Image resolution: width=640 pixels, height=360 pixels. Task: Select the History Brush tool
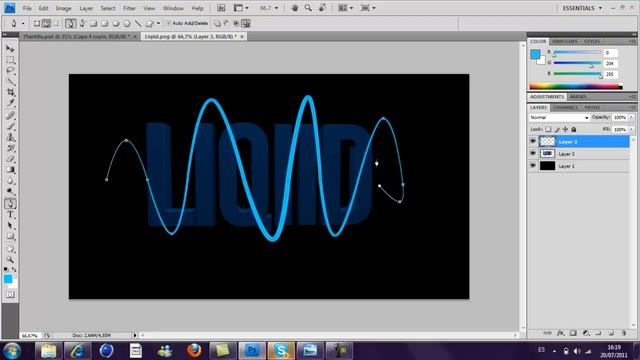10,148
